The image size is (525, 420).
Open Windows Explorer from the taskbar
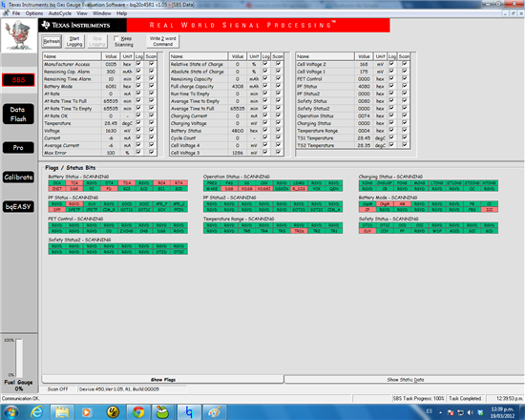click(x=62, y=412)
